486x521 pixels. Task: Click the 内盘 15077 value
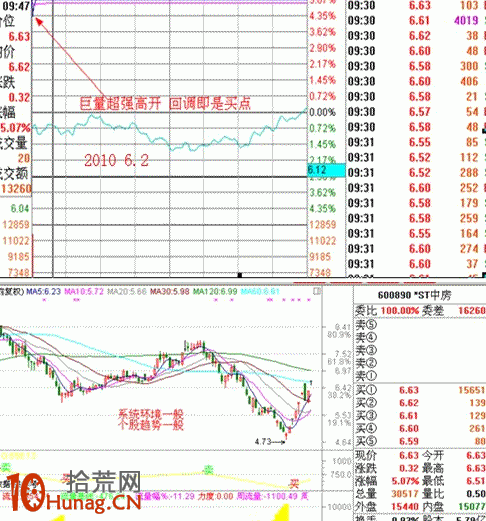tap(471, 506)
